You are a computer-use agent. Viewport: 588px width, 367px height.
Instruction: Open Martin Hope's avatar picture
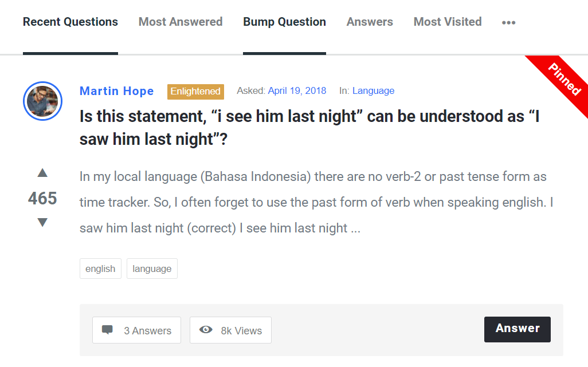click(x=42, y=101)
